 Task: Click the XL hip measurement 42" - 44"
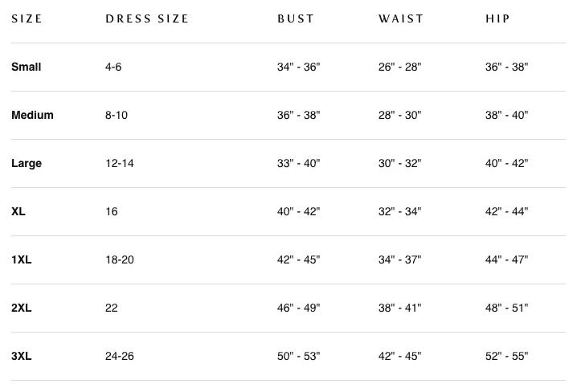(x=506, y=211)
